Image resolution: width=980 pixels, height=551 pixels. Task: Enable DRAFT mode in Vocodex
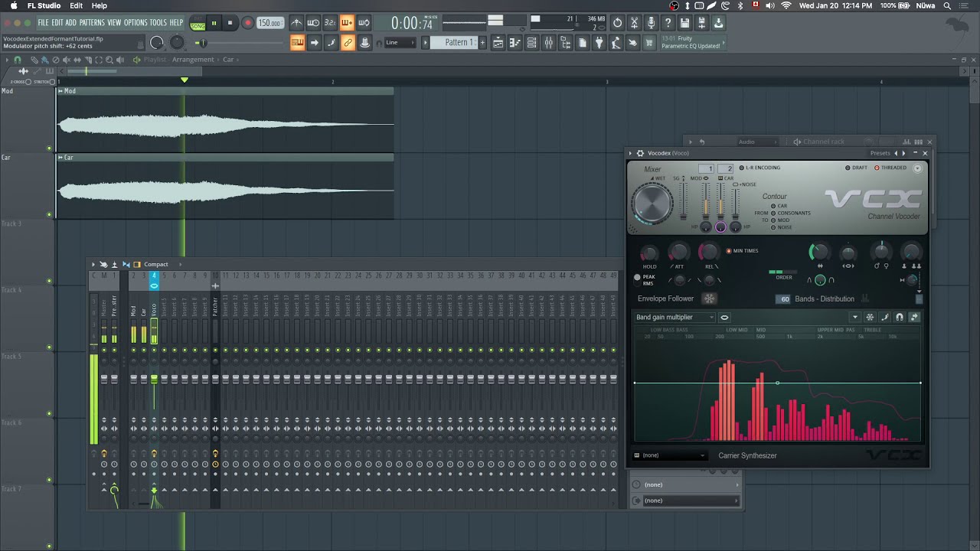856,168
